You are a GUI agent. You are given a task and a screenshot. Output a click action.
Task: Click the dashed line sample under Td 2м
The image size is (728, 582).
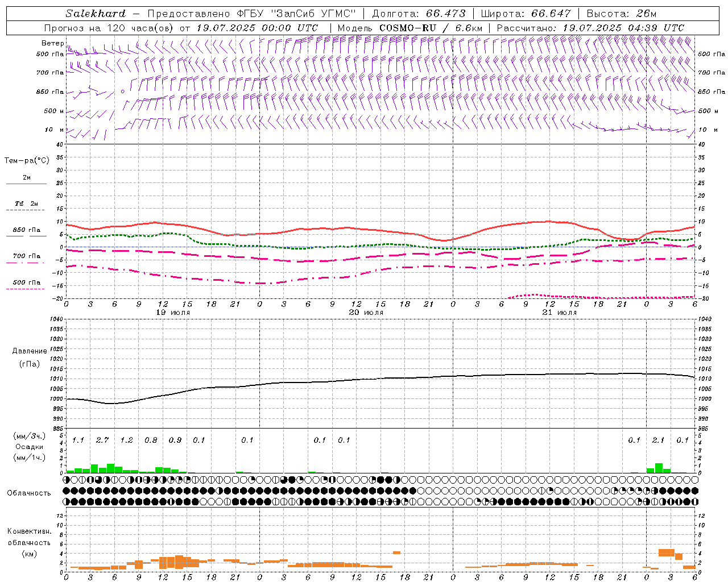coord(26,210)
